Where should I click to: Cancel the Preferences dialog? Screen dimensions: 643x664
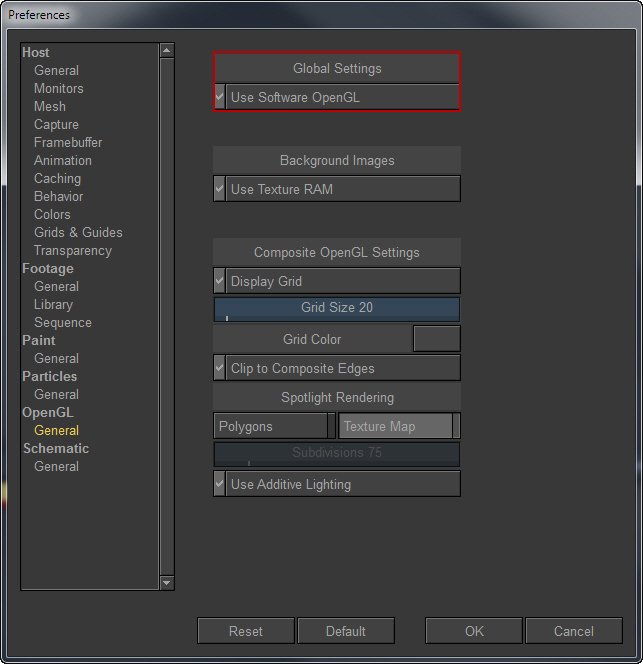[574, 631]
